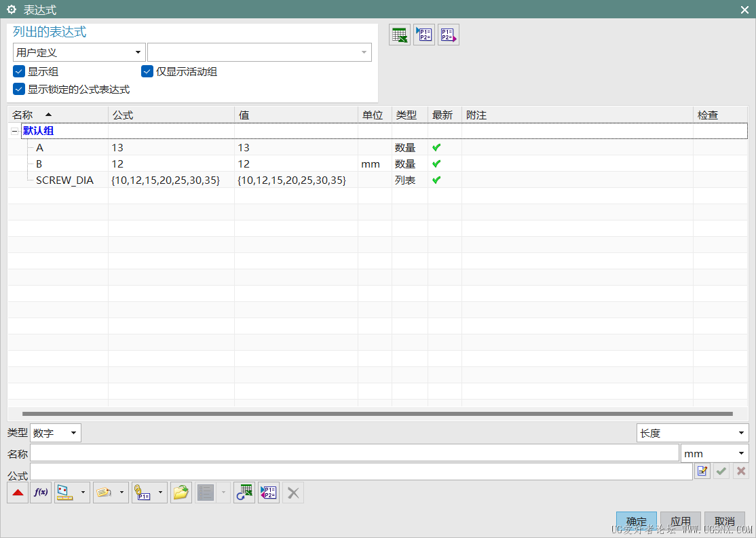Open the spreadsheet edit icon at top
This screenshot has width=756, height=538.
[400, 35]
